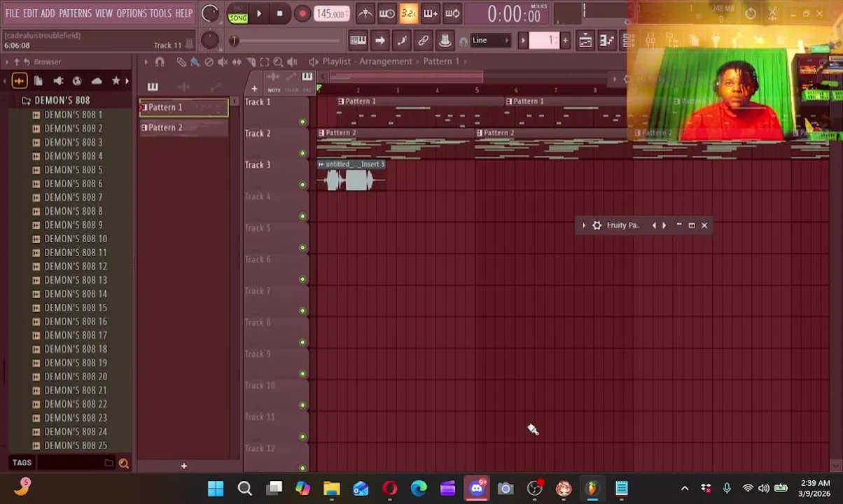Click the pattern number selector field
Image resolution: width=843 pixels, height=504 pixels.
pos(544,41)
